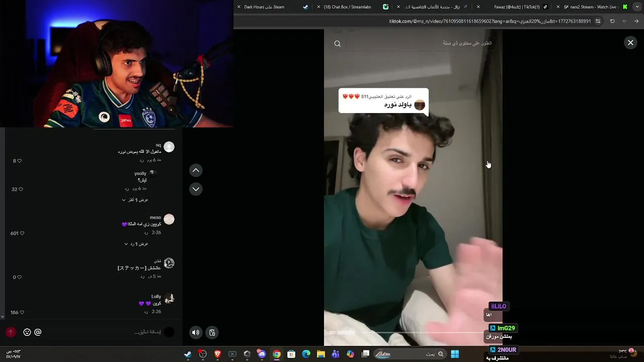Screen dimensions: 644x362
Task: Open File Explorer from the taskbar
Action: click(320, 354)
